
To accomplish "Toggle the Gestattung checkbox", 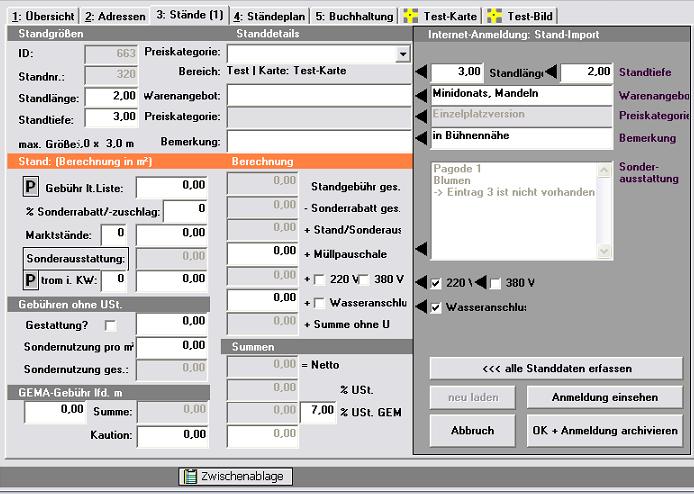I will pyautogui.click(x=110, y=326).
